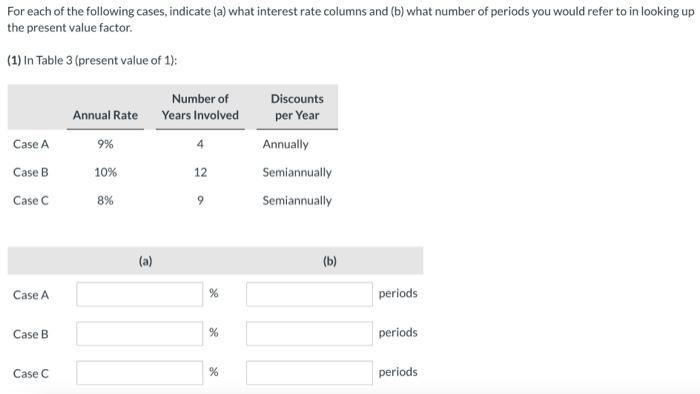Click the Table 3 present value heading
Viewport: 700px width, 394px height.
pyautogui.click(x=92, y=60)
